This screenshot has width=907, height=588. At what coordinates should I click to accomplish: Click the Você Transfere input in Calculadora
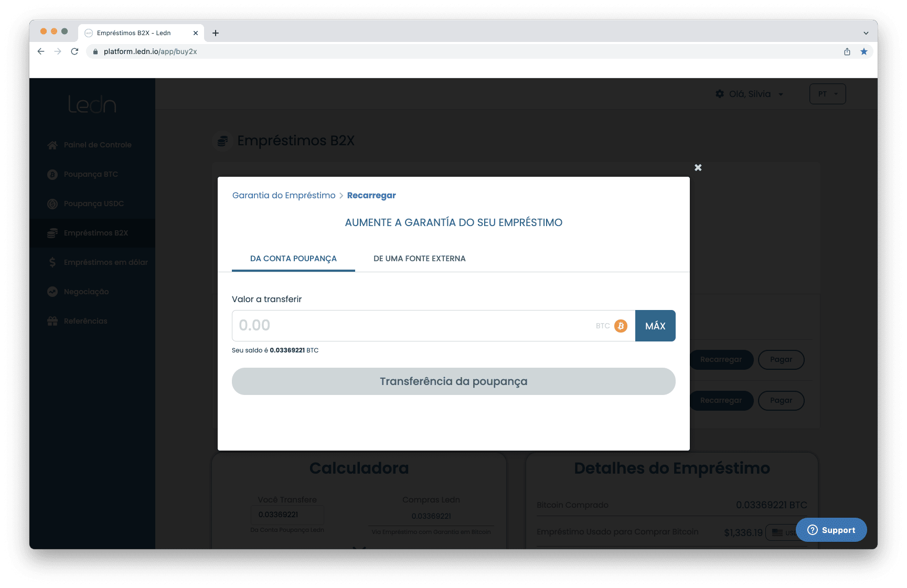coord(287,515)
